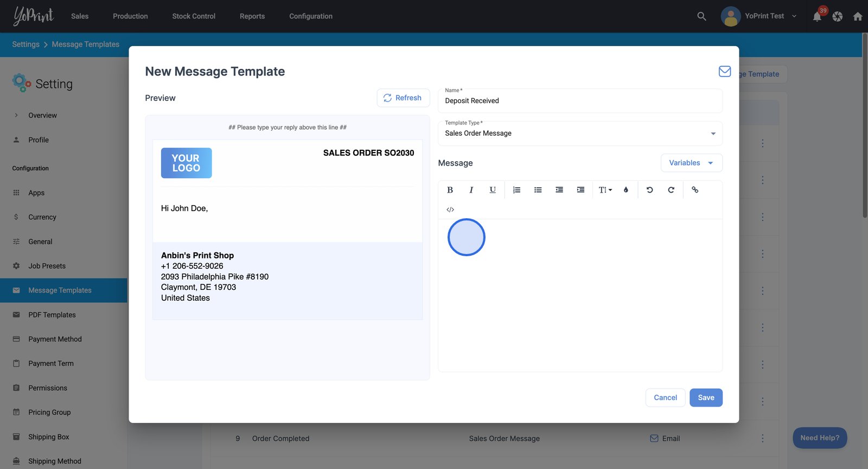
Task: Redo the last edit in editor
Action: pos(671,190)
